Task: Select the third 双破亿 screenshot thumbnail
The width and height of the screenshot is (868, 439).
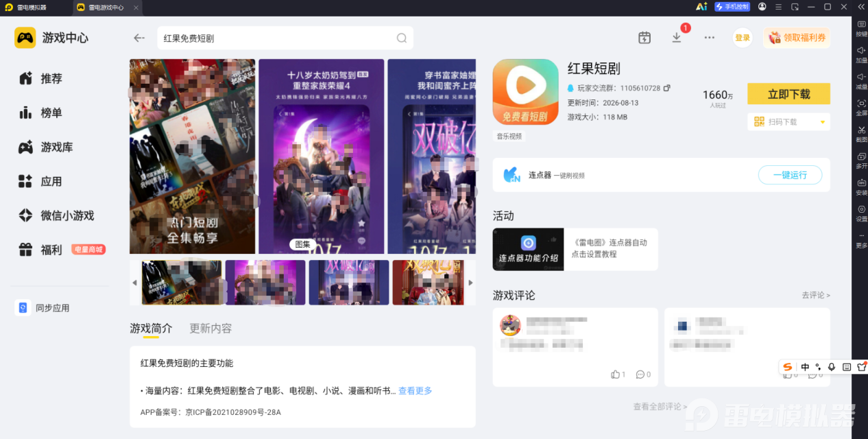Action: 349,283
